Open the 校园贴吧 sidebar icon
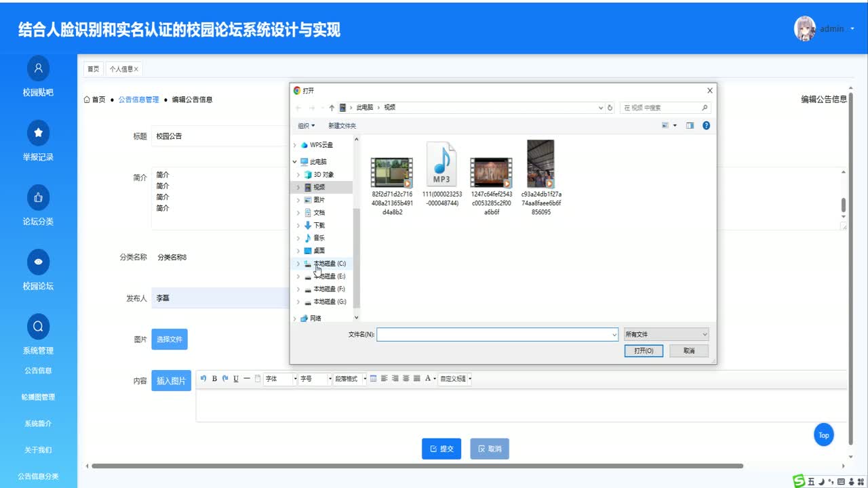Screen dimensions: 868x488 38,68
